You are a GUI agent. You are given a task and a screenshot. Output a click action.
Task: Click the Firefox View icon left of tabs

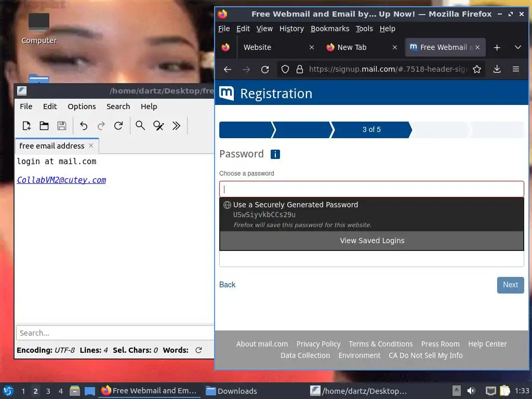pos(225,47)
